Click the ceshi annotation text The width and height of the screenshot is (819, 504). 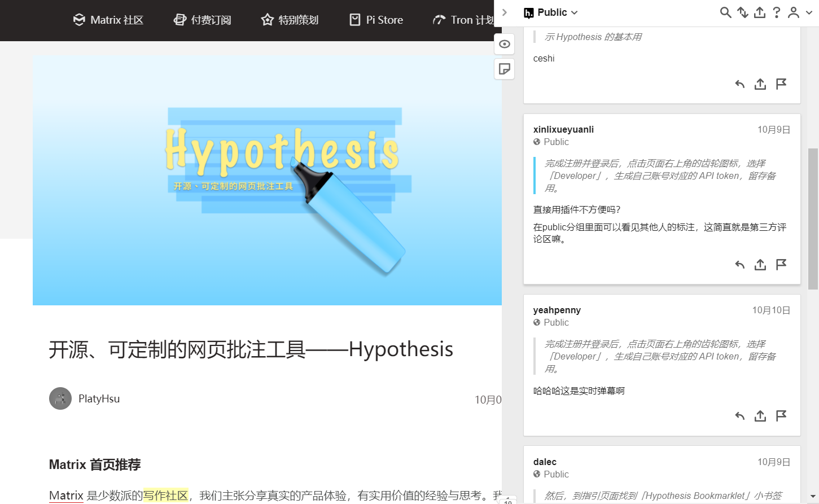tap(544, 58)
